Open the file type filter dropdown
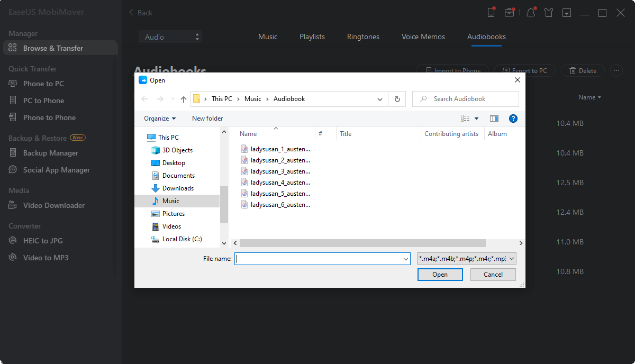 click(466, 259)
